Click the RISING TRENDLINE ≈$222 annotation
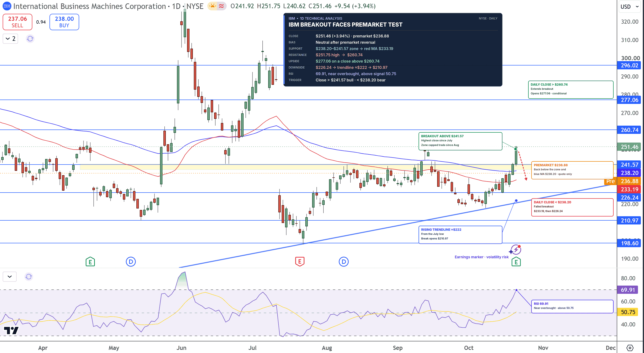Screen dimensions: 644x353 point(460,235)
